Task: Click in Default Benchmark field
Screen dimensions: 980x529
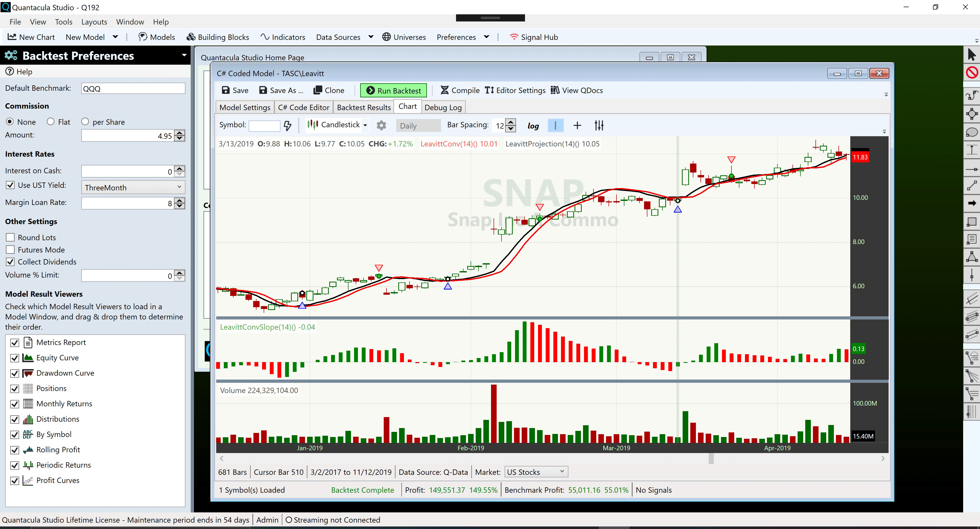Action: 133,88
